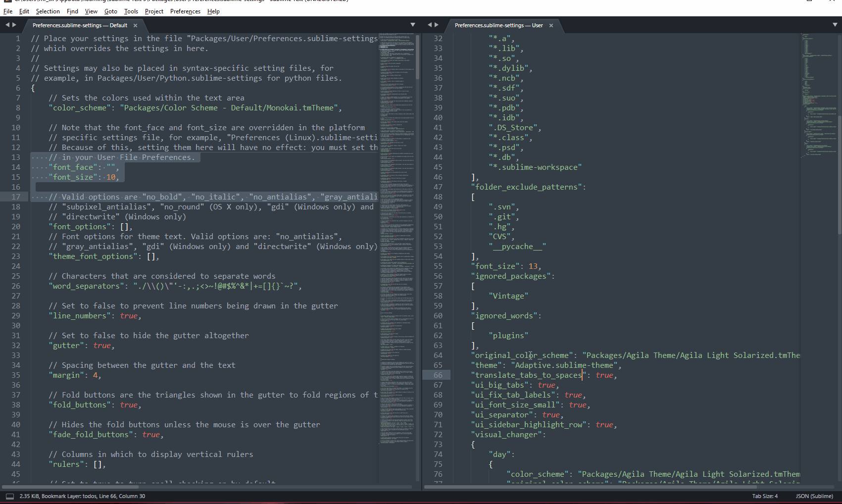
Task: Click "fade_fold_buttons" key text
Action: point(91,435)
